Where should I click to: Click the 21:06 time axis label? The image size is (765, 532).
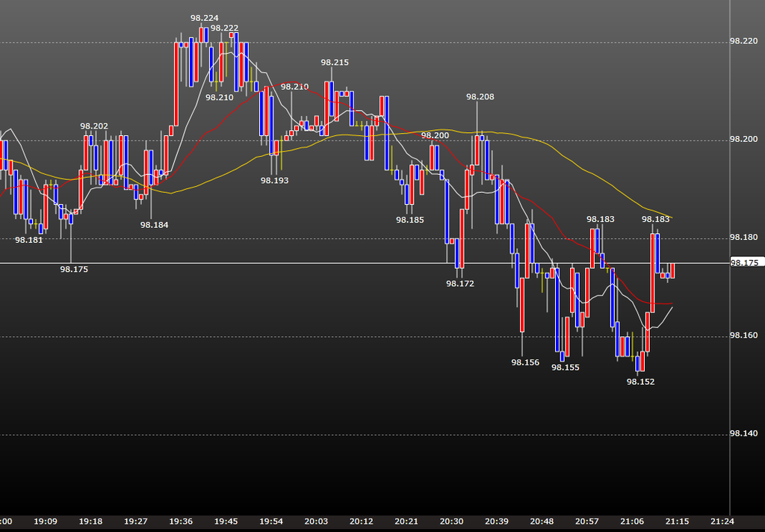632,522
